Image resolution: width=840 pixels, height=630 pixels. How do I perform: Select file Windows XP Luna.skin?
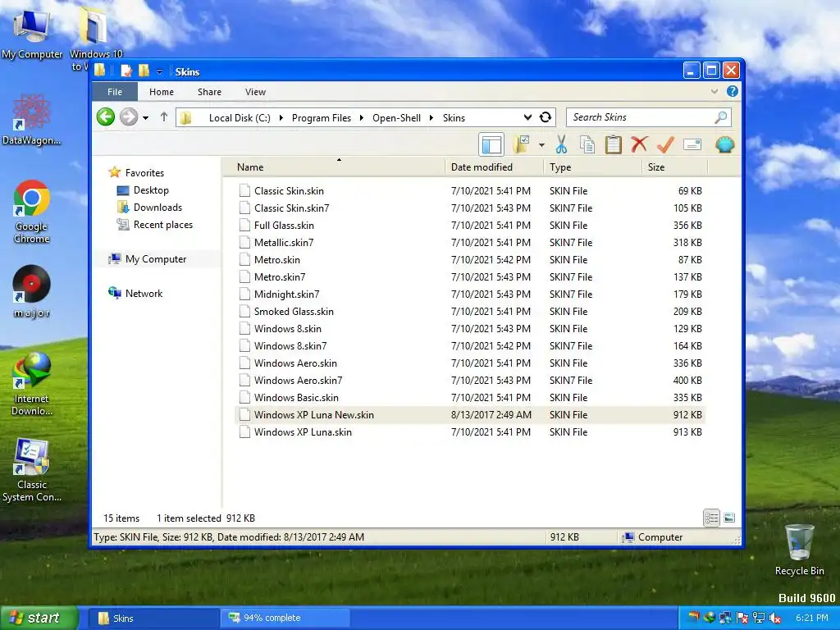coord(470,431)
